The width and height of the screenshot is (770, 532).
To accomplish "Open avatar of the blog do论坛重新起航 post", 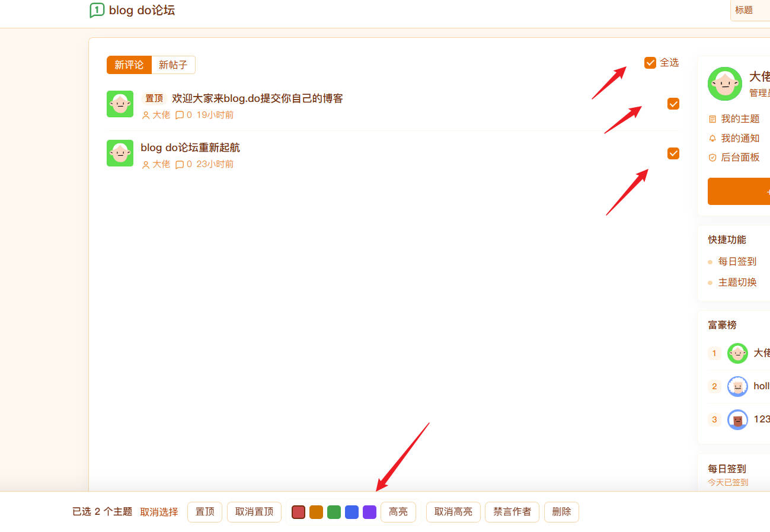I will (120, 153).
